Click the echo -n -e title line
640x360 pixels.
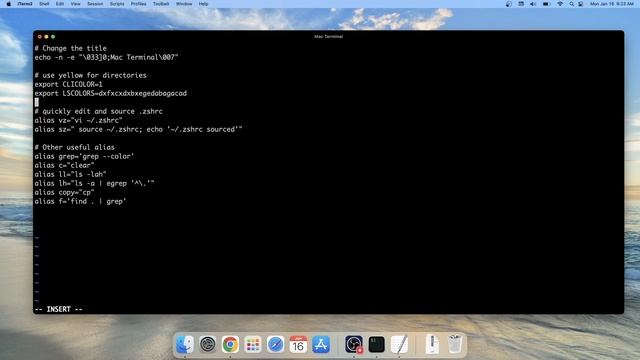coord(107,57)
